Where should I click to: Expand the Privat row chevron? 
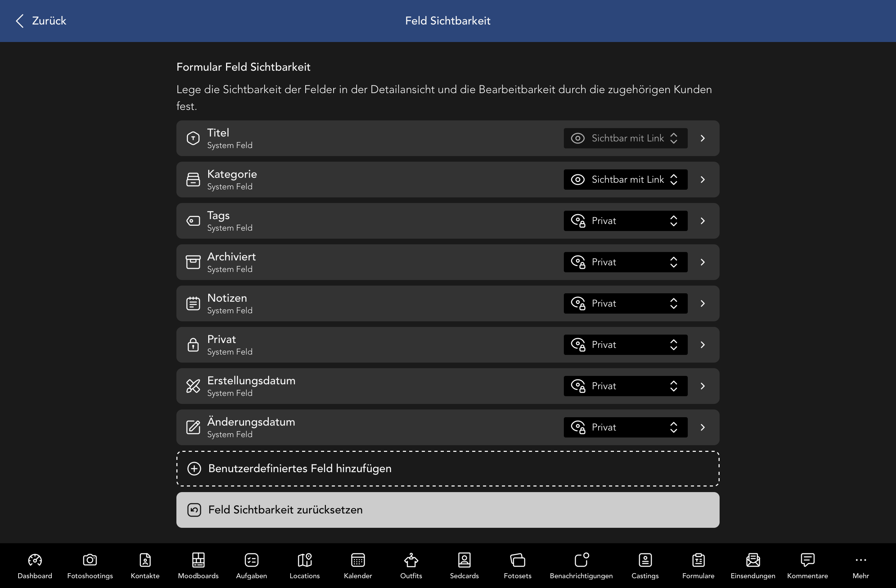[x=702, y=345]
